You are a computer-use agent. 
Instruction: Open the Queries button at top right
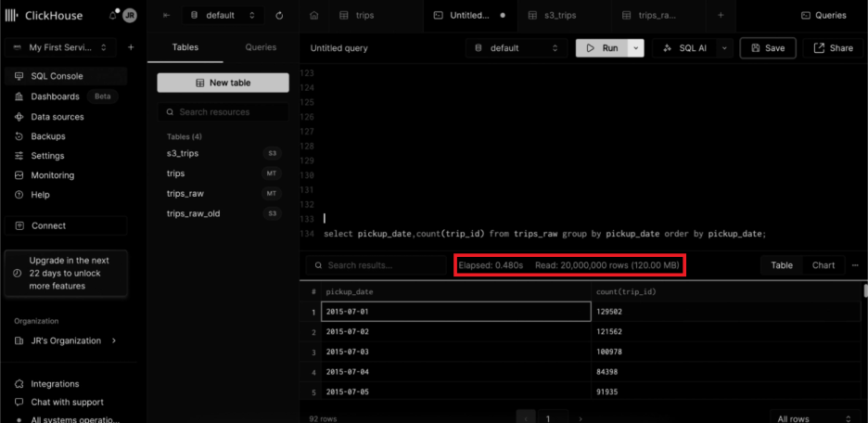823,16
